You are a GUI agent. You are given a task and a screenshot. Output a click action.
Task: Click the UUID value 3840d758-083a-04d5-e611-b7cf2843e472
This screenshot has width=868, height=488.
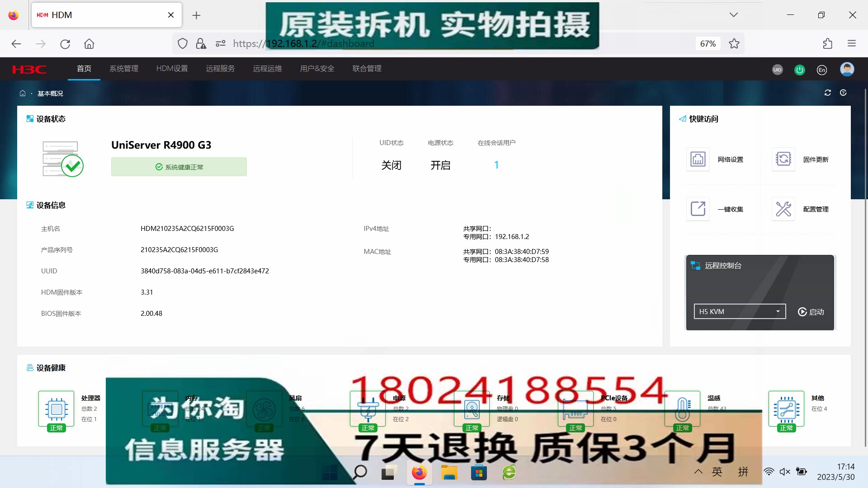(205, 271)
